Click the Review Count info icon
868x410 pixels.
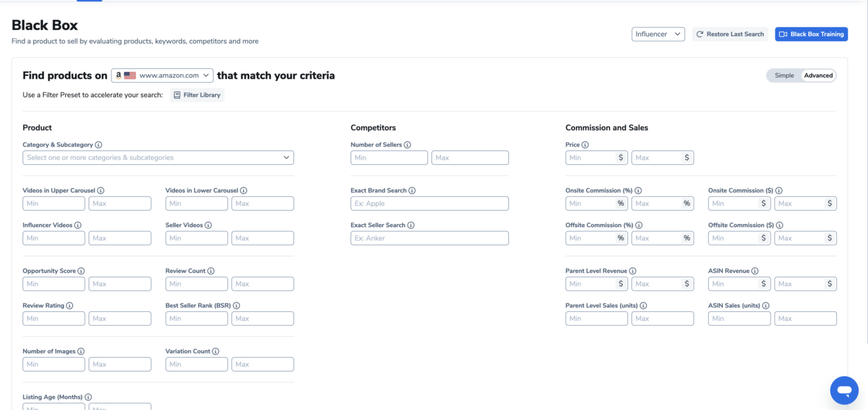(x=211, y=271)
